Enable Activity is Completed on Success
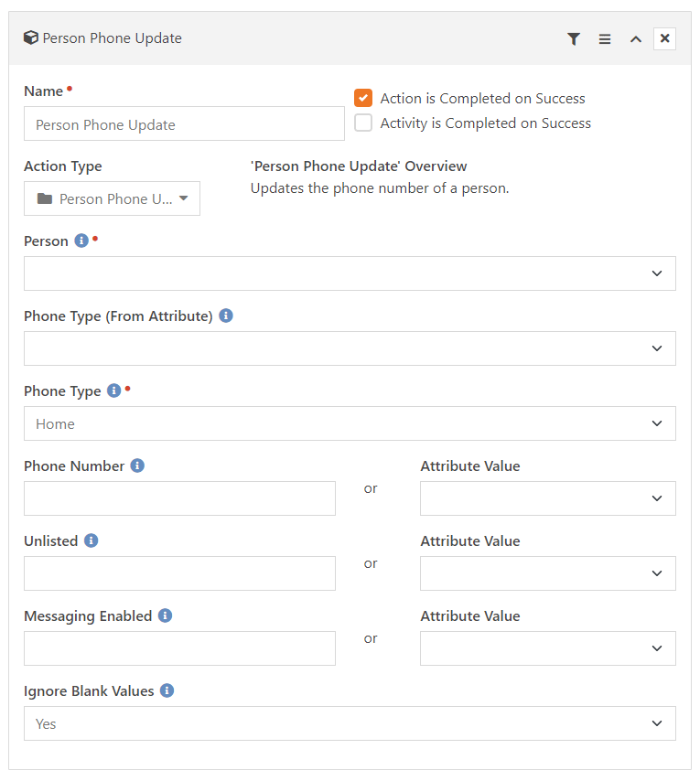The image size is (700, 781). click(x=363, y=123)
